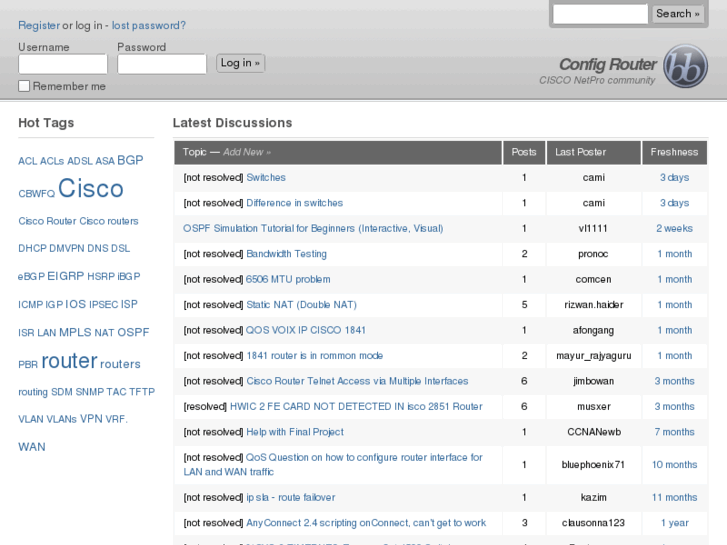Viewport: 727px width, 545px height.
Task: Click Add New topic link
Action: pos(246,152)
